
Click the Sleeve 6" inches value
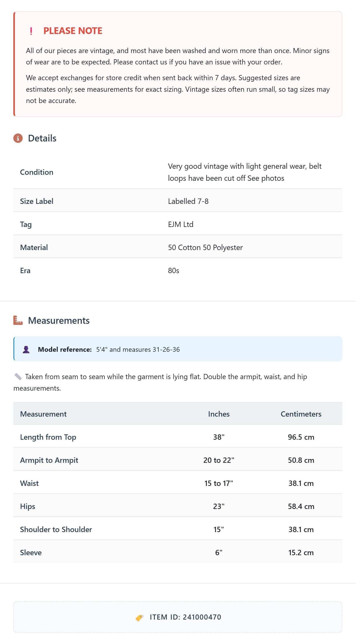pyautogui.click(x=219, y=553)
